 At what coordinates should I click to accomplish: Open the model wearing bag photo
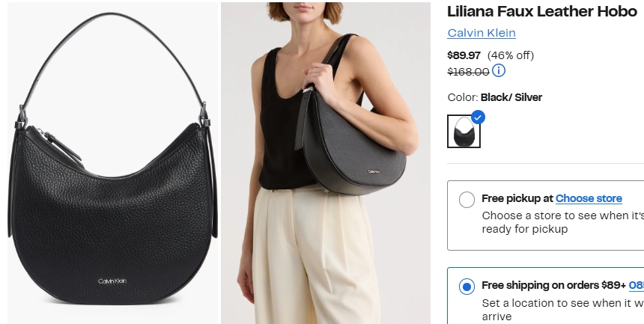click(x=326, y=163)
